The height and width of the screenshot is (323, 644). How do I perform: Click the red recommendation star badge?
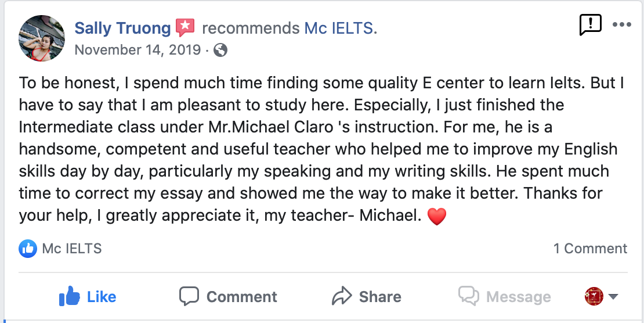[184, 27]
